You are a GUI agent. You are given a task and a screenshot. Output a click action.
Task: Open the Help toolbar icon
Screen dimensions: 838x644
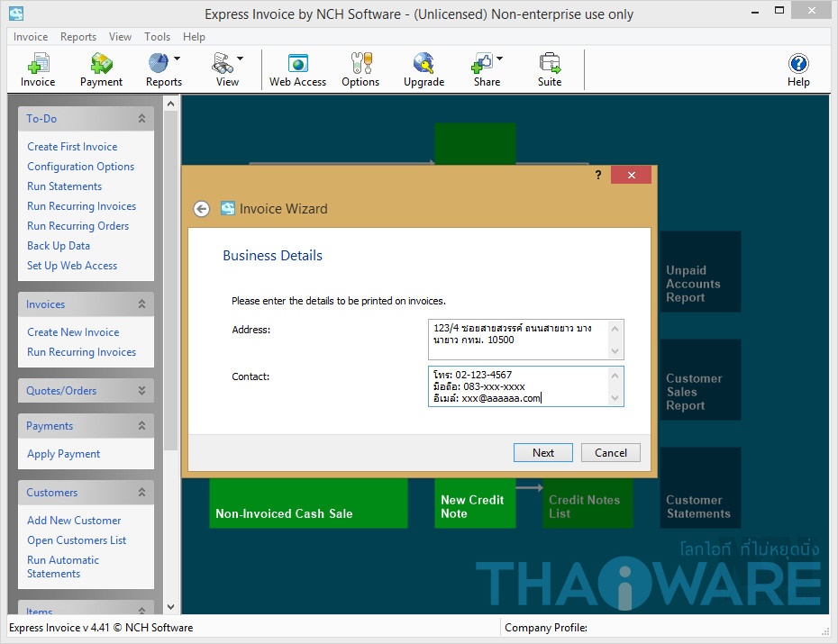(798, 70)
